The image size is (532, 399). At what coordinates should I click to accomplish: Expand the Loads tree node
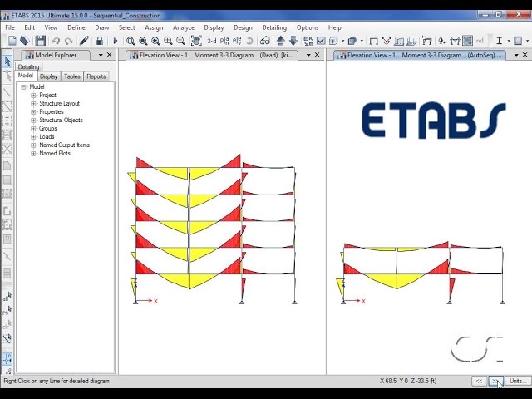(33, 136)
